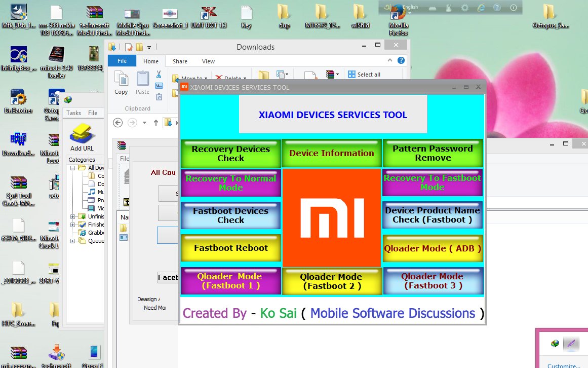Collapse the All Downloads tree node
This screenshot has width=588, height=368.
(x=73, y=168)
